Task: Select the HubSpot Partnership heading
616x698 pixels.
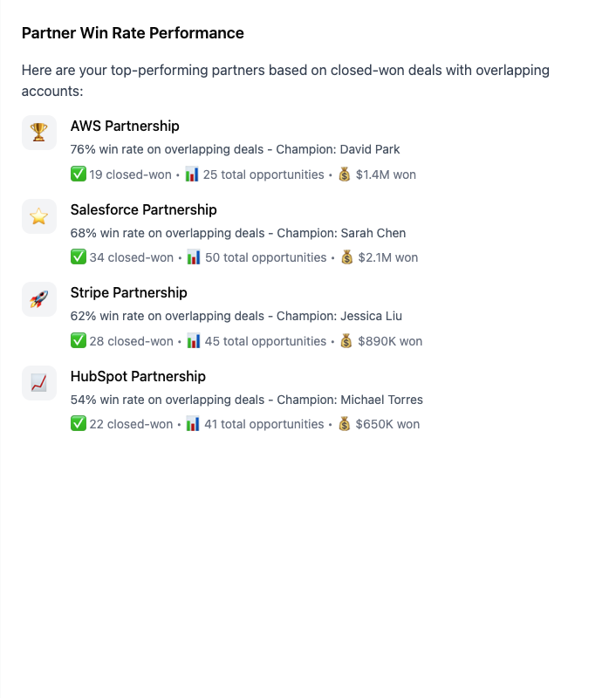Action: pyautogui.click(x=138, y=377)
